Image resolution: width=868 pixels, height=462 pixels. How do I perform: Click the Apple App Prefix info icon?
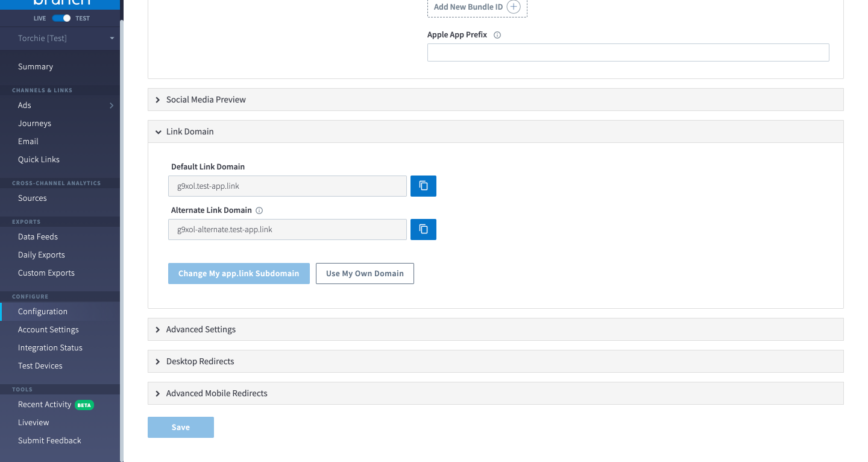tap(497, 35)
